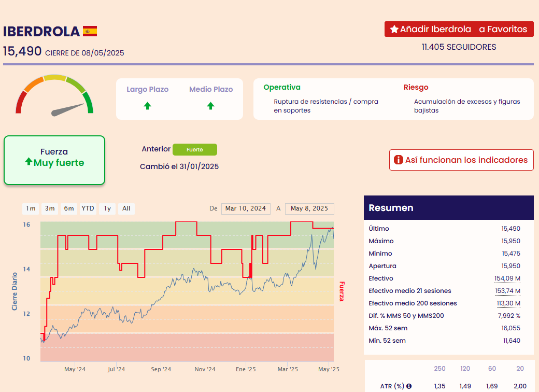
Task: Click the green up arrow beside Muy fuerte
Action: pos(29,161)
